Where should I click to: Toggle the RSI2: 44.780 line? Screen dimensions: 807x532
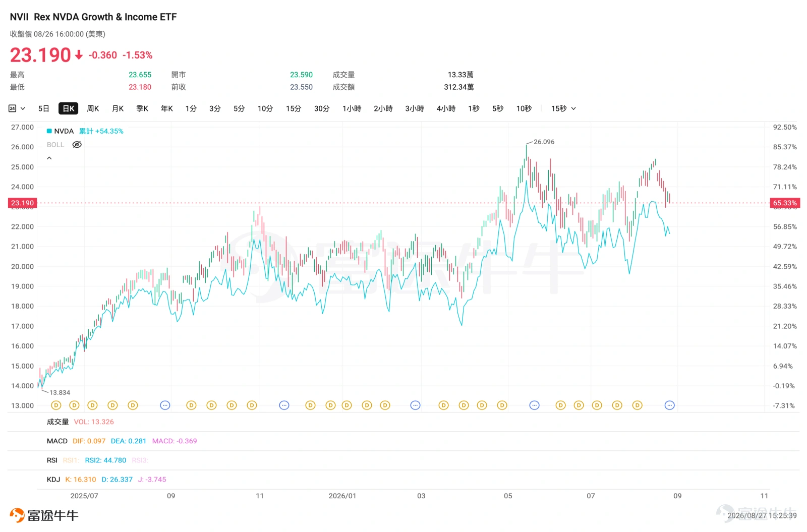point(105,460)
